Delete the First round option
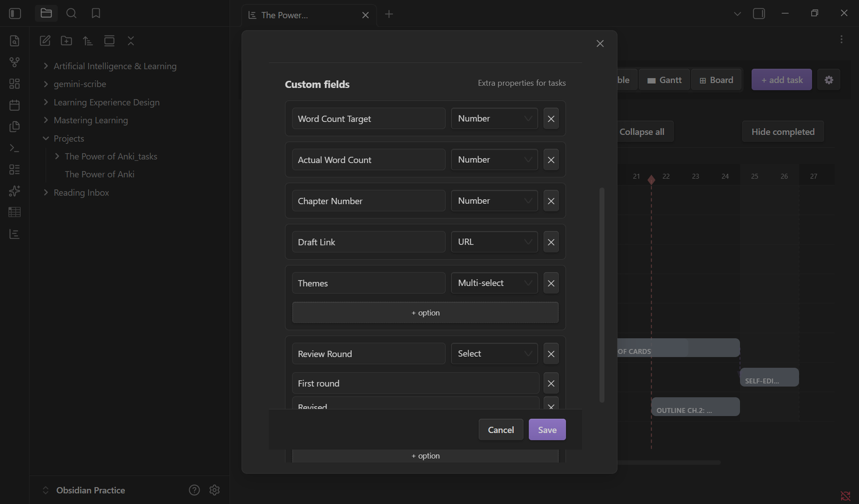 point(551,383)
